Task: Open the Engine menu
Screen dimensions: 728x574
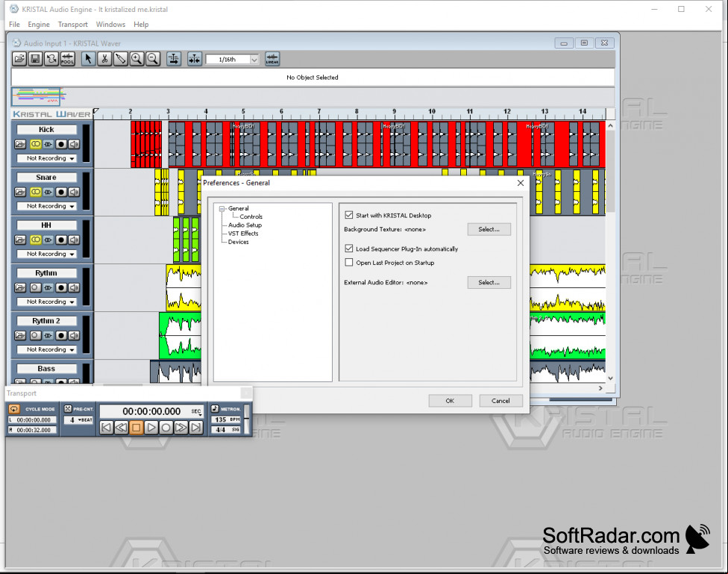Action: (x=39, y=24)
